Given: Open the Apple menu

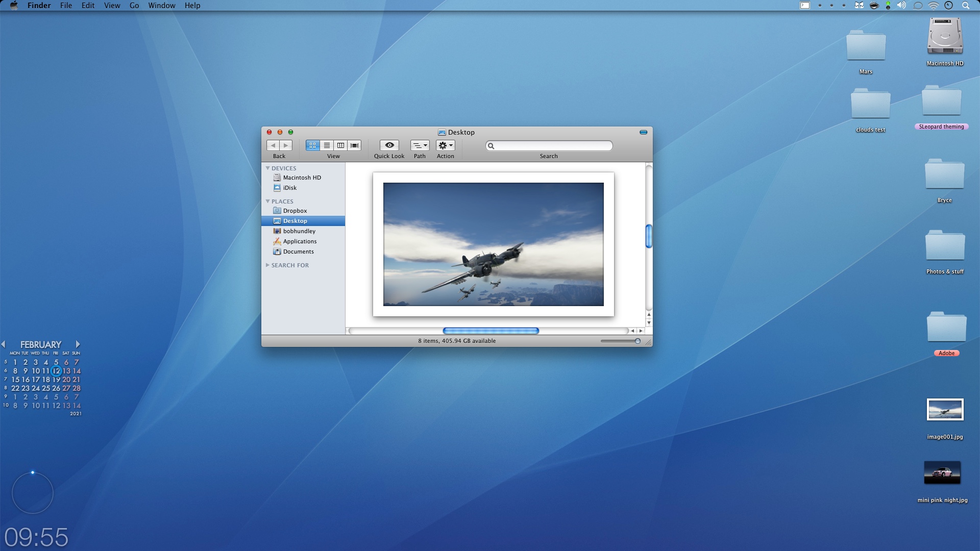Looking at the screenshot, I should pos(14,6).
